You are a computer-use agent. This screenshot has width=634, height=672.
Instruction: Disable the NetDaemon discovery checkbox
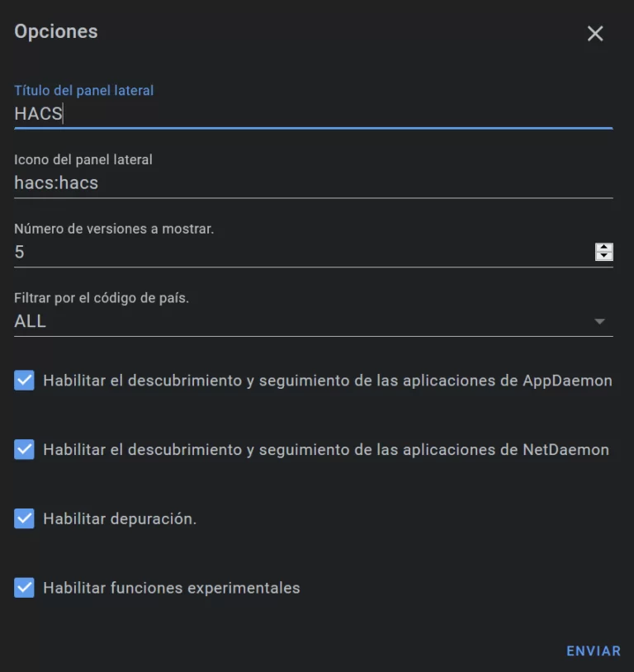[25, 450]
